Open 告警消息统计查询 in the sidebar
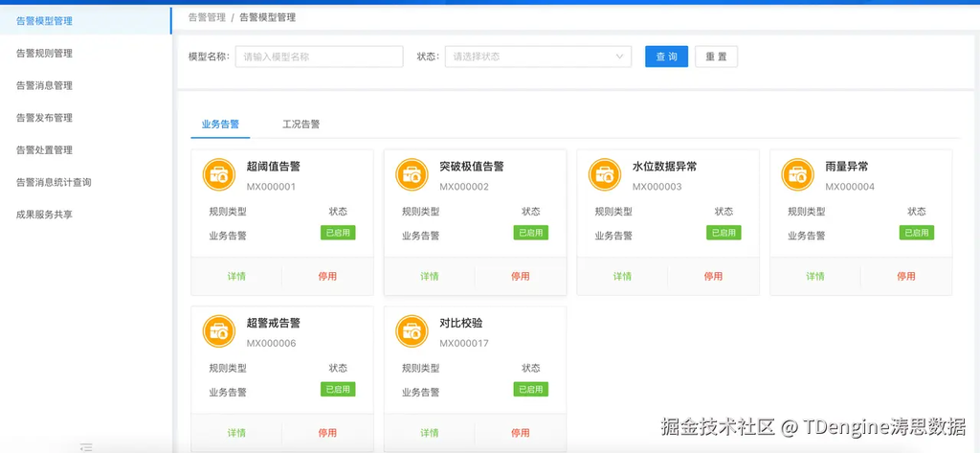This screenshot has height=453, width=980. point(54,182)
